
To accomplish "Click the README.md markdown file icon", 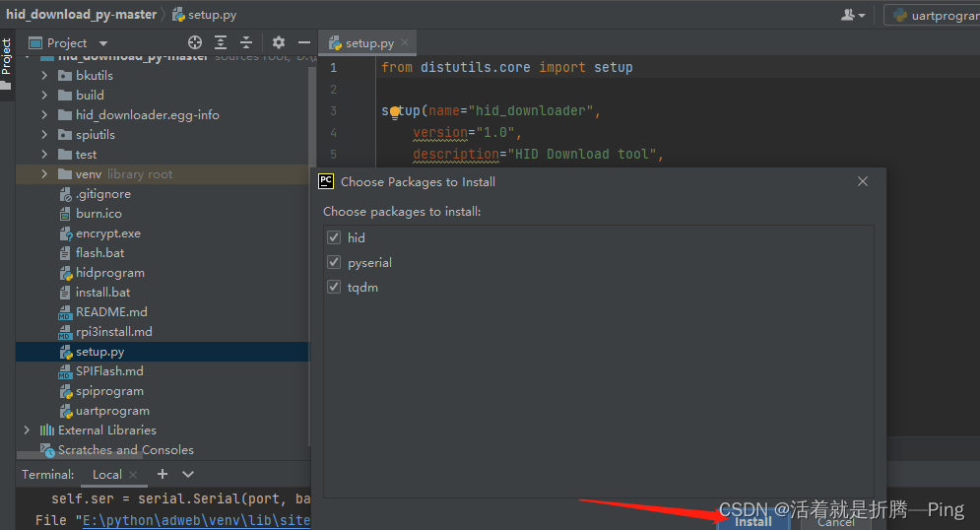I will pos(65,312).
